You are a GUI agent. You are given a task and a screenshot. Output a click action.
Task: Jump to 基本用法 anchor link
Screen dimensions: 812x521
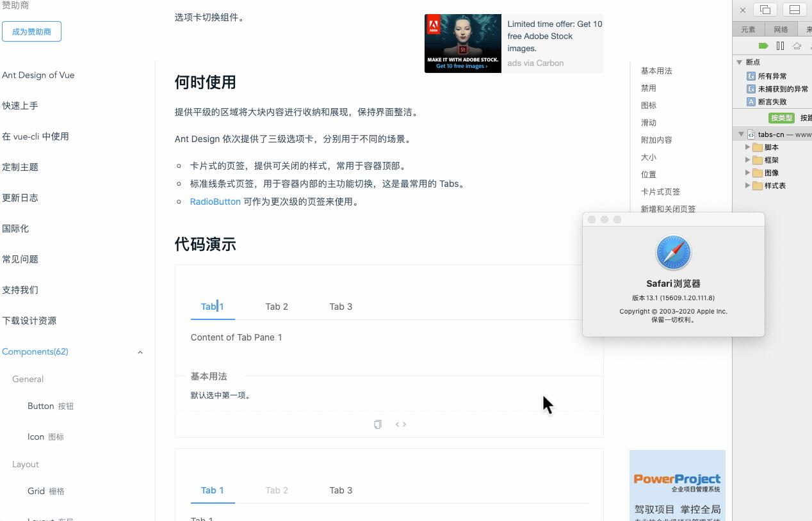(656, 71)
